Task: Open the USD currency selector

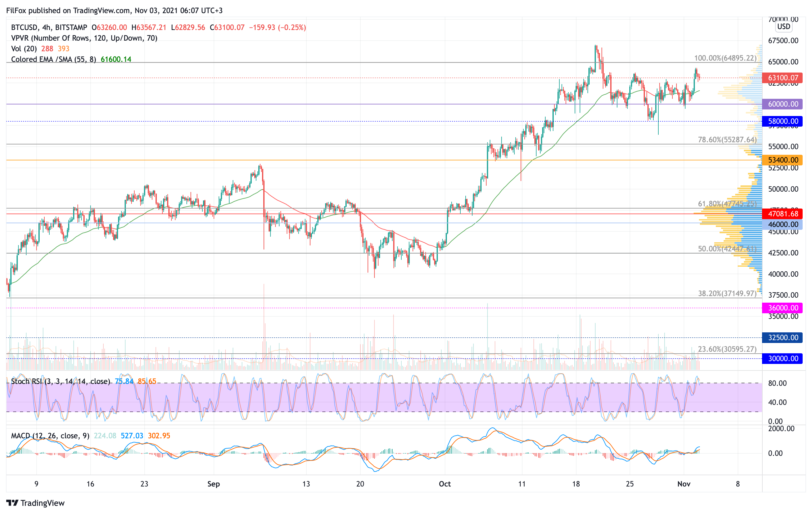Action: pyautogui.click(x=783, y=26)
